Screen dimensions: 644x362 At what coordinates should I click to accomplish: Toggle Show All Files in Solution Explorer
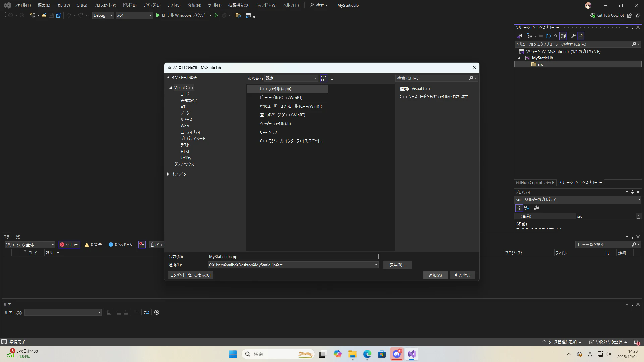pos(563,36)
